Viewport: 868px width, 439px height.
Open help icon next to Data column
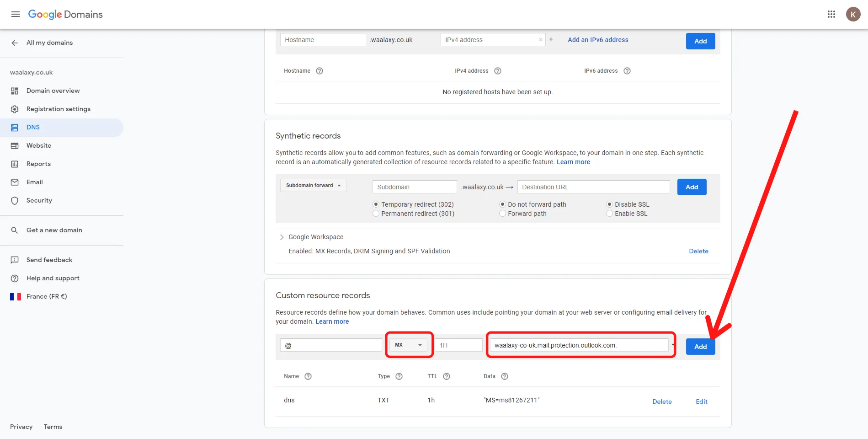(505, 376)
